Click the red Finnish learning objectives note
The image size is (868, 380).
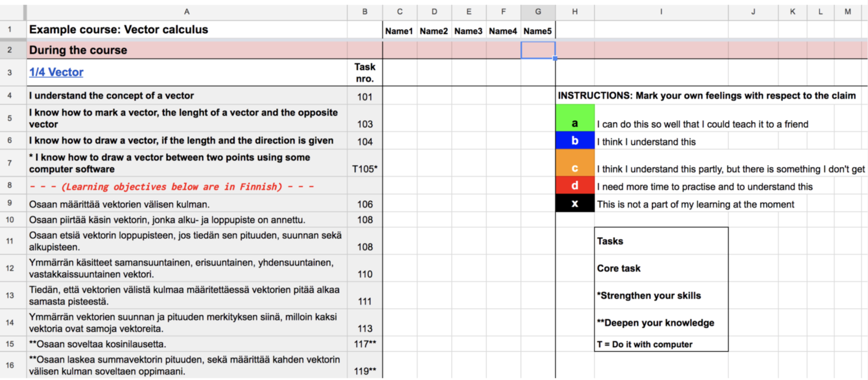pos(172,187)
